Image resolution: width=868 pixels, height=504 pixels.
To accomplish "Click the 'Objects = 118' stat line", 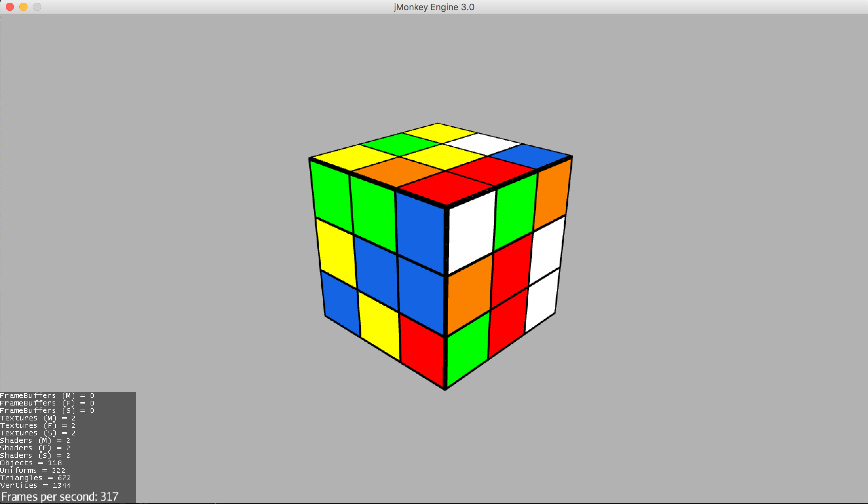I will (x=31, y=463).
